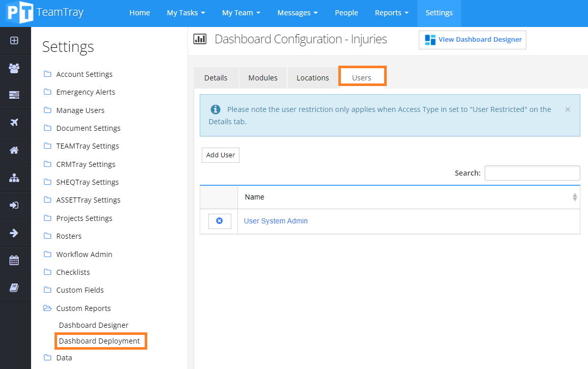Screen dimensions: 588x369
Task: Open the Locations tab
Action: (312, 77)
